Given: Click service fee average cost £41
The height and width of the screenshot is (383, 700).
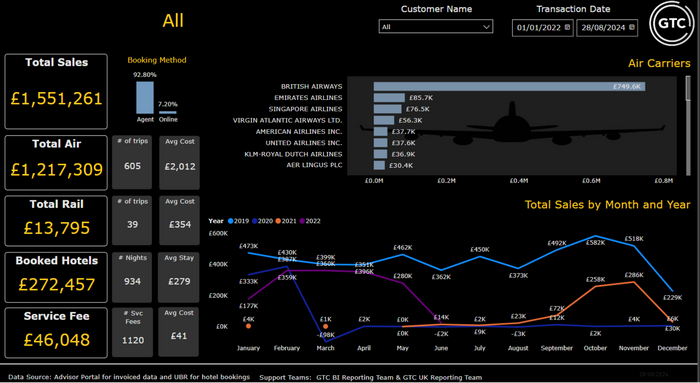Looking at the screenshot, I should [179, 336].
